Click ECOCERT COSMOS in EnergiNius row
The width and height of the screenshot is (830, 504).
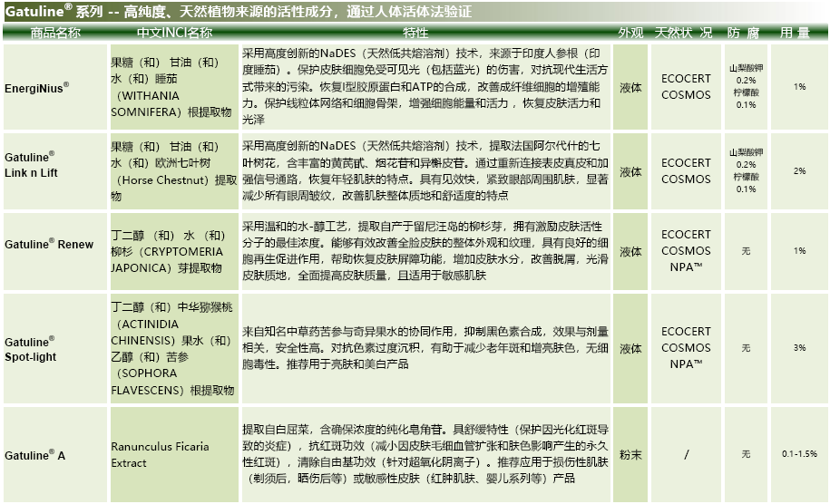click(x=686, y=87)
